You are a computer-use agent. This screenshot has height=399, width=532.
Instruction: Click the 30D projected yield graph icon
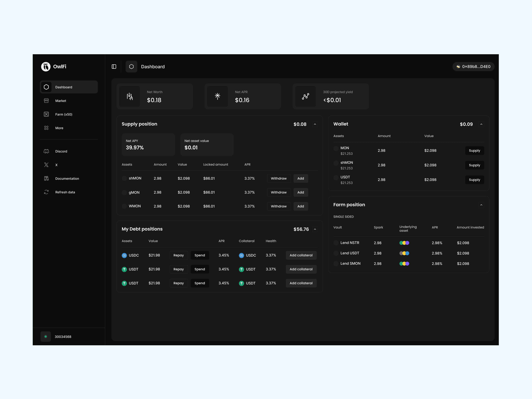(x=305, y=96)
